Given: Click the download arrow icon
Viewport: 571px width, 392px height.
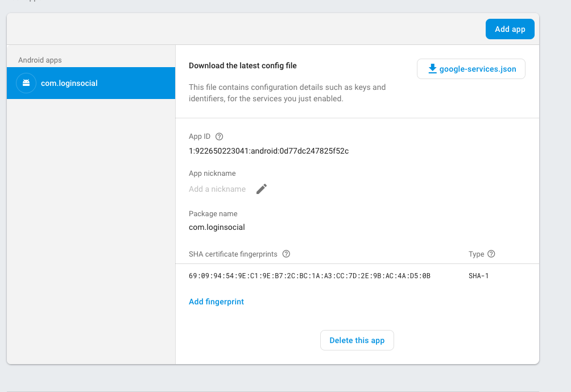Looking at the screenshot, I should click(432, 69).
